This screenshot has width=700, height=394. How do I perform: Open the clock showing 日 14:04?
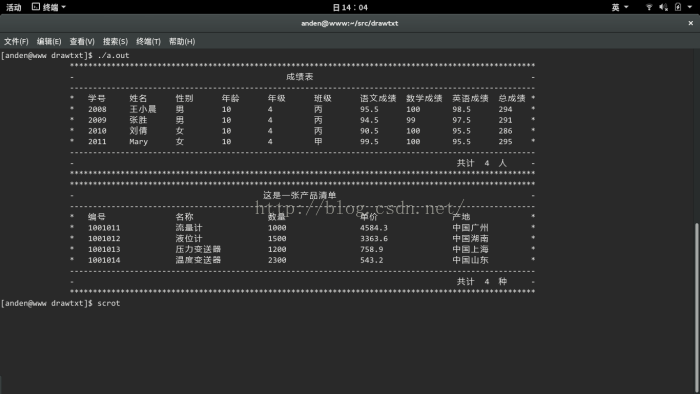350,7
